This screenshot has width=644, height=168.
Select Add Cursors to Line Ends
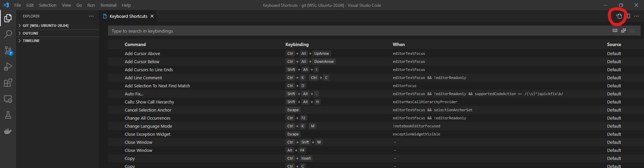pos(149,70)
